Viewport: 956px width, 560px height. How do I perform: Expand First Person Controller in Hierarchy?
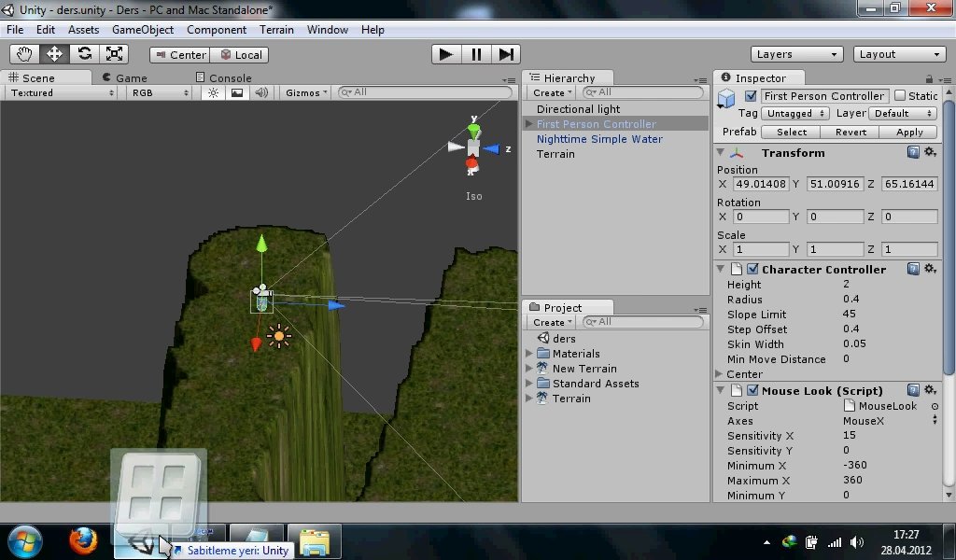[529, 124]
